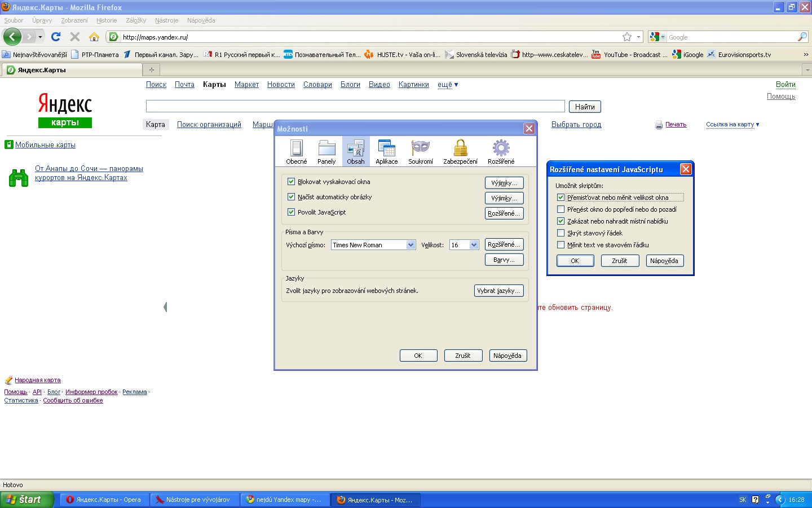
Task: Click OK in JavaScript settings dialog
Action: pos(575,261)
